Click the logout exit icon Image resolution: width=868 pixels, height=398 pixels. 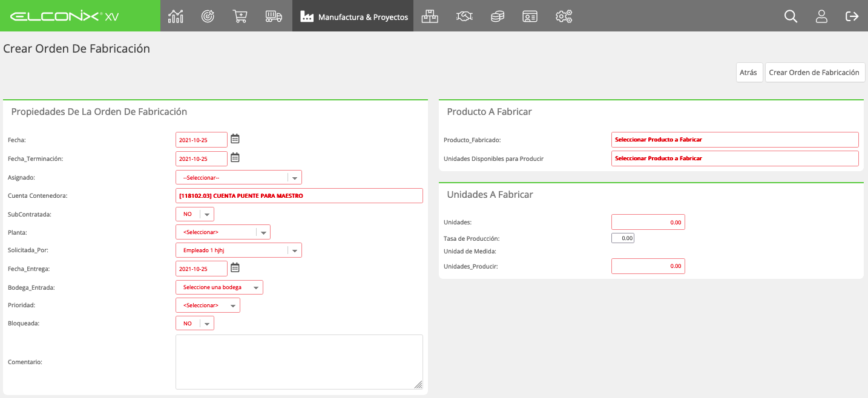852,16
